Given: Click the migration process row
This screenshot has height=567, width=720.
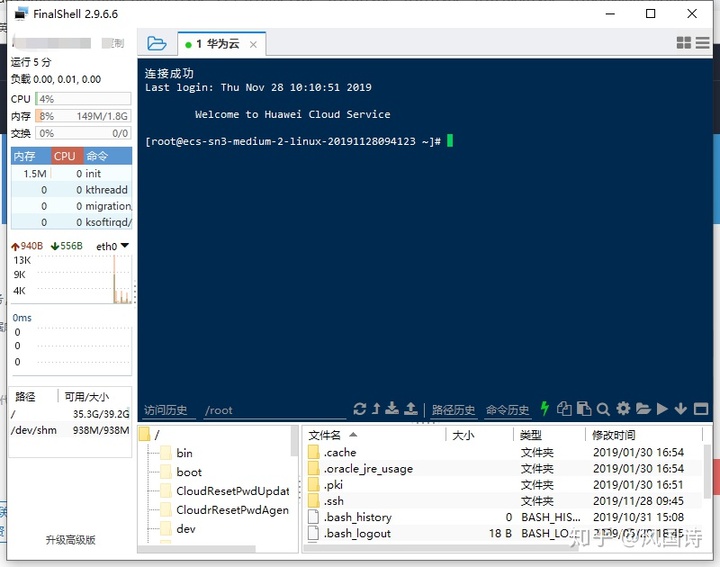Looking at the screenshot, I should [x=72, y=206].
